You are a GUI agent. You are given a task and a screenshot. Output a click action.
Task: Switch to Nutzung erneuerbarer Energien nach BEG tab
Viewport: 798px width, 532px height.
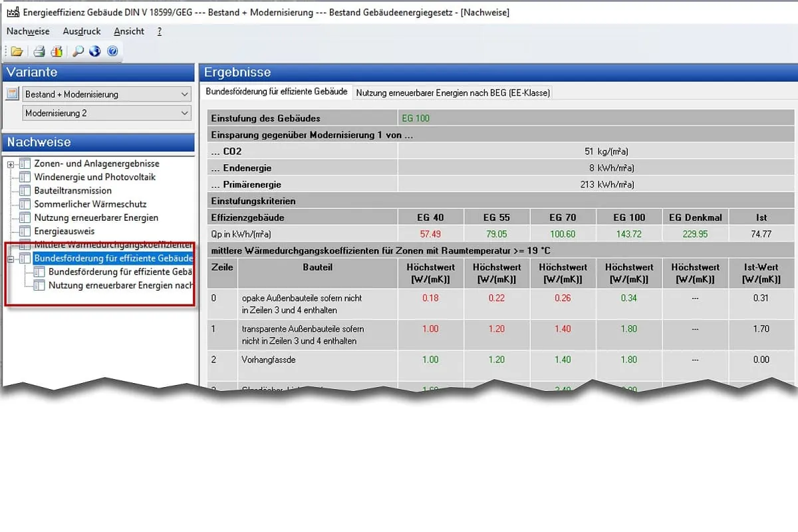click(453, 93)
